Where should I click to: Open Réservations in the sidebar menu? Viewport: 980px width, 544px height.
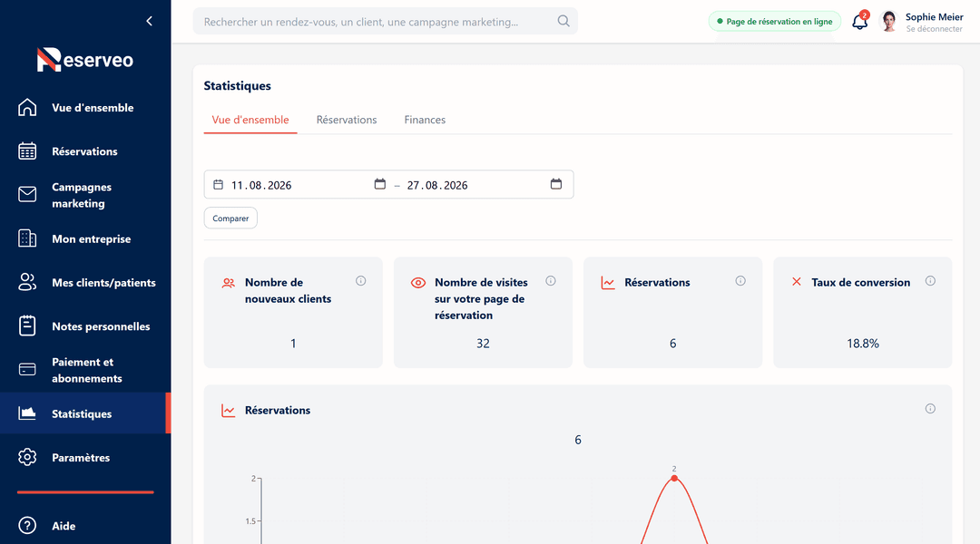coord(85,151)
